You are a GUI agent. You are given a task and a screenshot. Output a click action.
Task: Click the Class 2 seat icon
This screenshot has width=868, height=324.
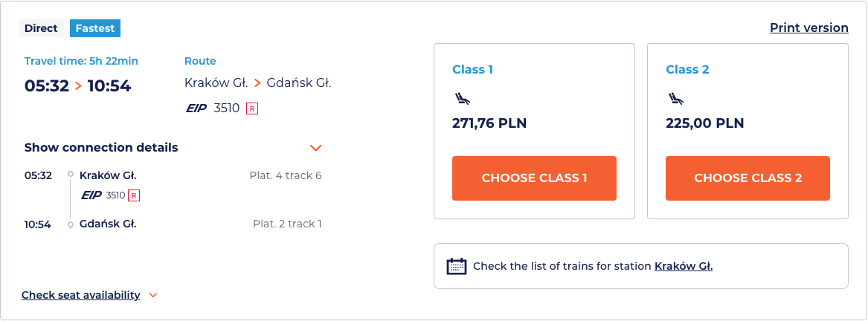675,98
